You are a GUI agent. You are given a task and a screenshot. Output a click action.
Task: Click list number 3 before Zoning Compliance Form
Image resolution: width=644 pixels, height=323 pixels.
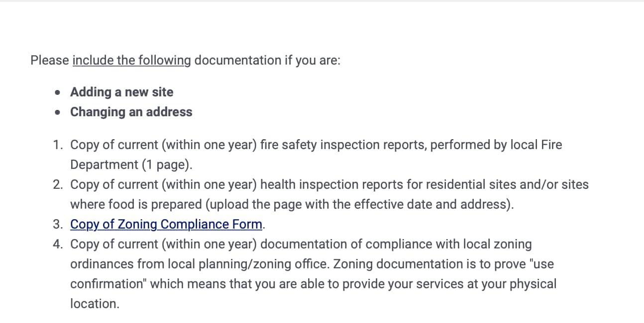point(58,224)
